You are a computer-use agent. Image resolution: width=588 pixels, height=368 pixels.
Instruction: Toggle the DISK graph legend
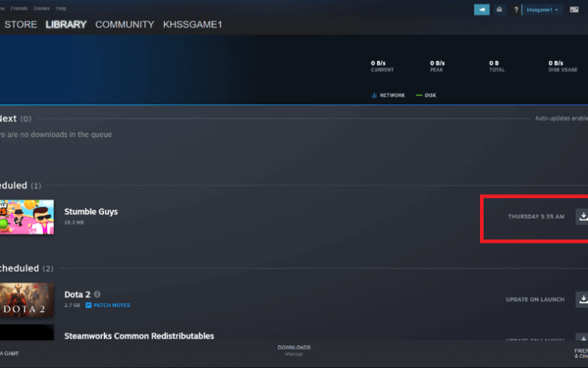pyautogui.click(x=426, y=96)
